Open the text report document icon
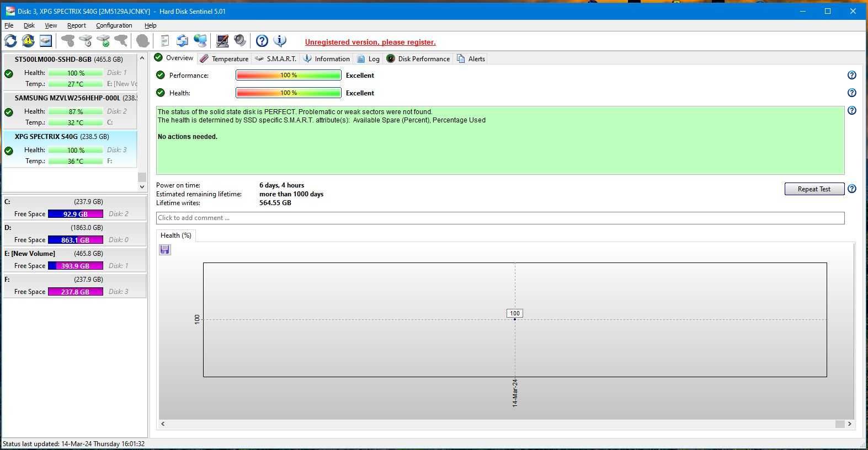Image resolution: width=868 pixels, height=450 pixels. tap(164, 41)
